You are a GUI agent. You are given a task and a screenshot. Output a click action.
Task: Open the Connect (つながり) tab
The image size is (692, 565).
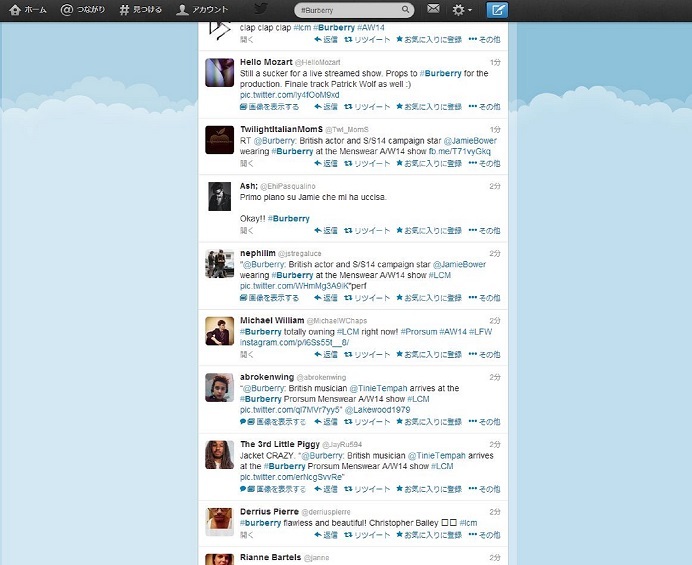click(x=83, y=10)
